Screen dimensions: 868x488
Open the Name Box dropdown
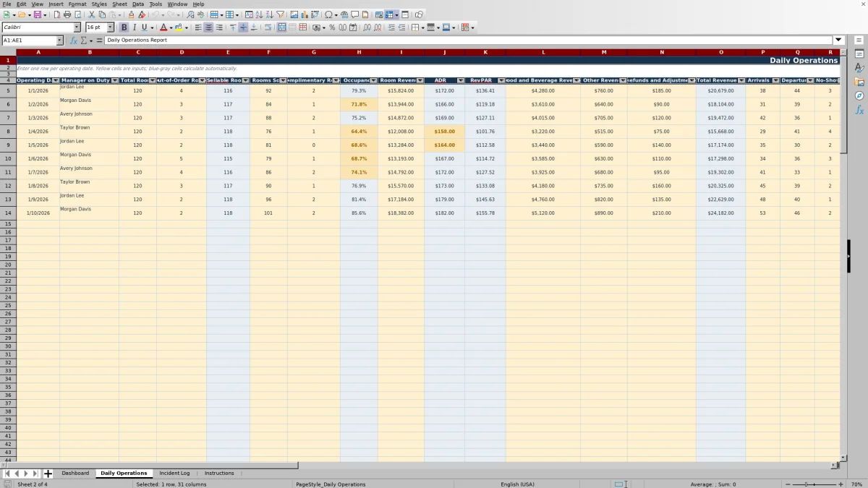(x=59, y=40)
